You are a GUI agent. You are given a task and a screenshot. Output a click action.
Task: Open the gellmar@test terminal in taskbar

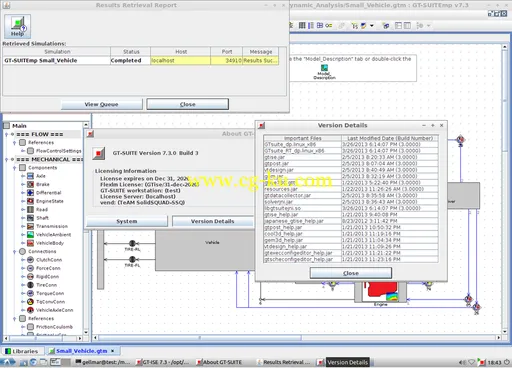(x=103, y=362)
